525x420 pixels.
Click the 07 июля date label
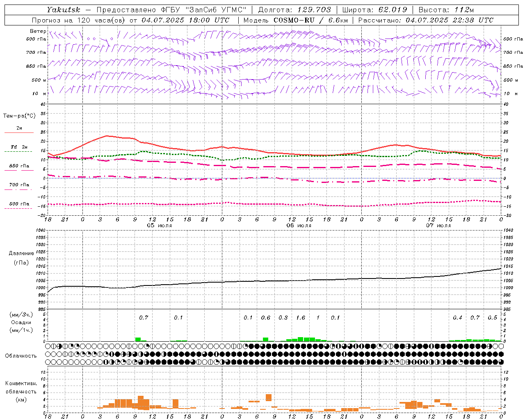[x=438, y=226]
